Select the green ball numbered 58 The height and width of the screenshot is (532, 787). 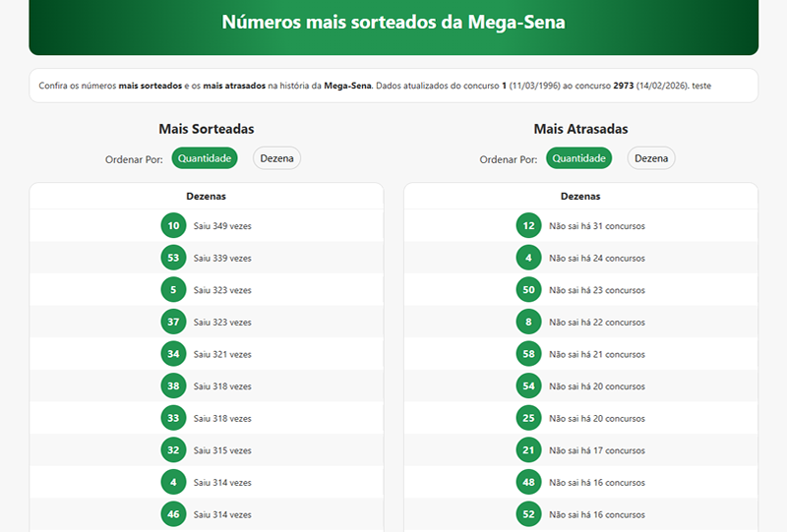[x=528, y=354]
